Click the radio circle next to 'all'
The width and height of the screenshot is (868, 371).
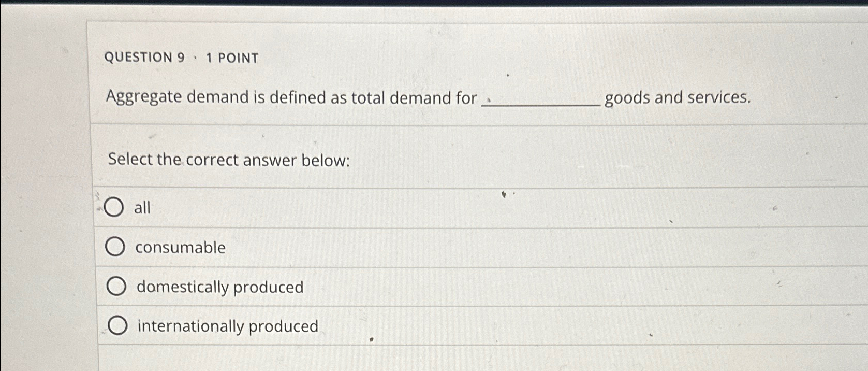115,207
